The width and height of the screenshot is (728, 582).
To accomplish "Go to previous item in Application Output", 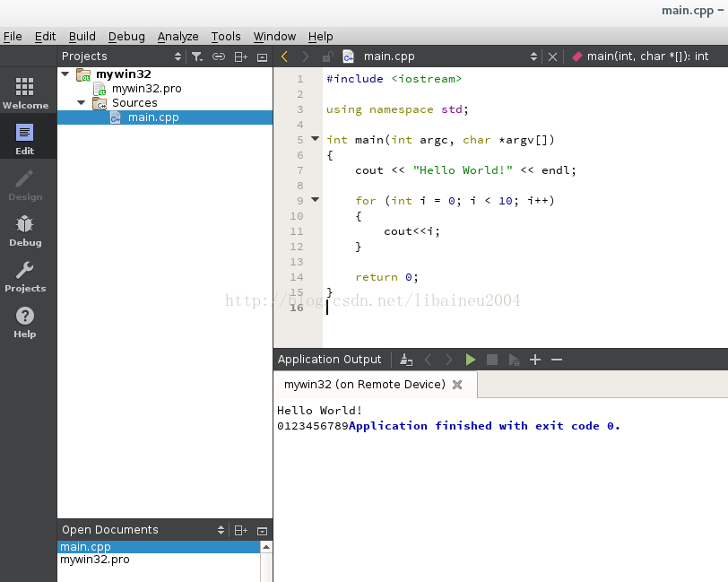I will click(428, 360).
